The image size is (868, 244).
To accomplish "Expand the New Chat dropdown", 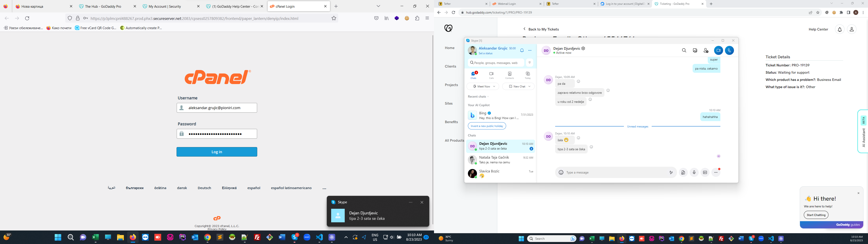I will pyautogui.click(x=529, y=87).
